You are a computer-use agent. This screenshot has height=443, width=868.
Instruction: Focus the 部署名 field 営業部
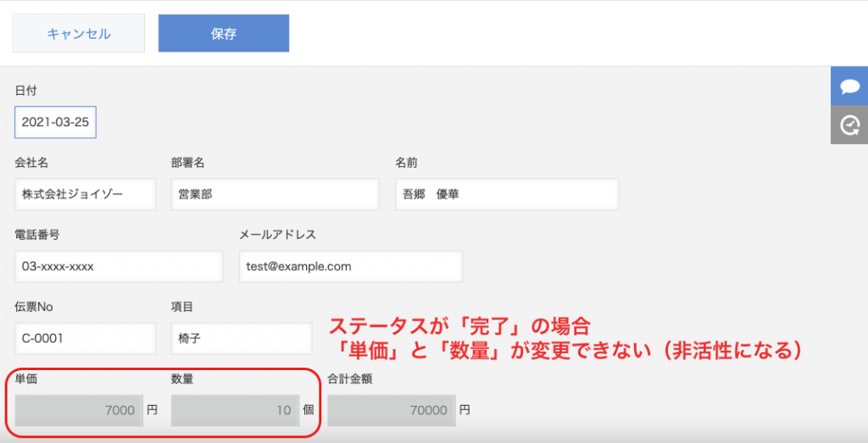point(275,194)
